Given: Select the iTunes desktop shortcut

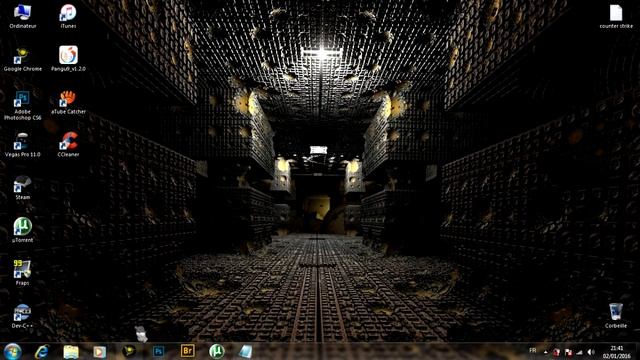Looking at the screenshot, I should 68,16.
